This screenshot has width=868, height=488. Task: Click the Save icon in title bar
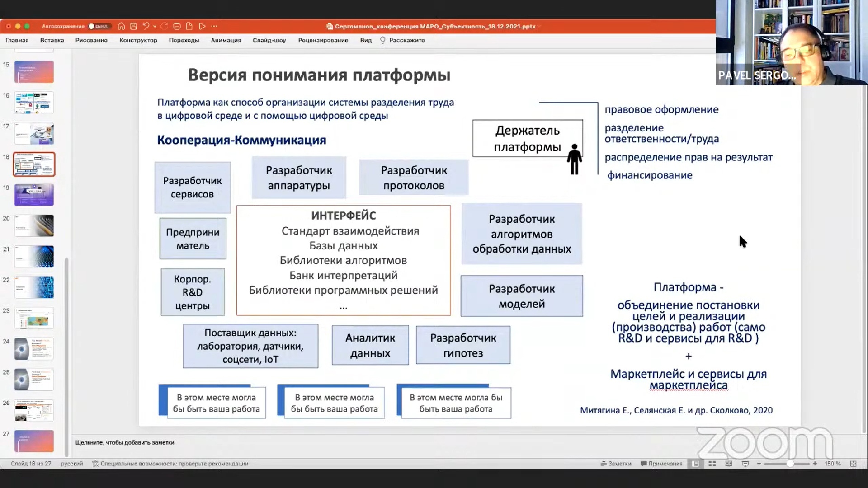[x=133, y=26]
